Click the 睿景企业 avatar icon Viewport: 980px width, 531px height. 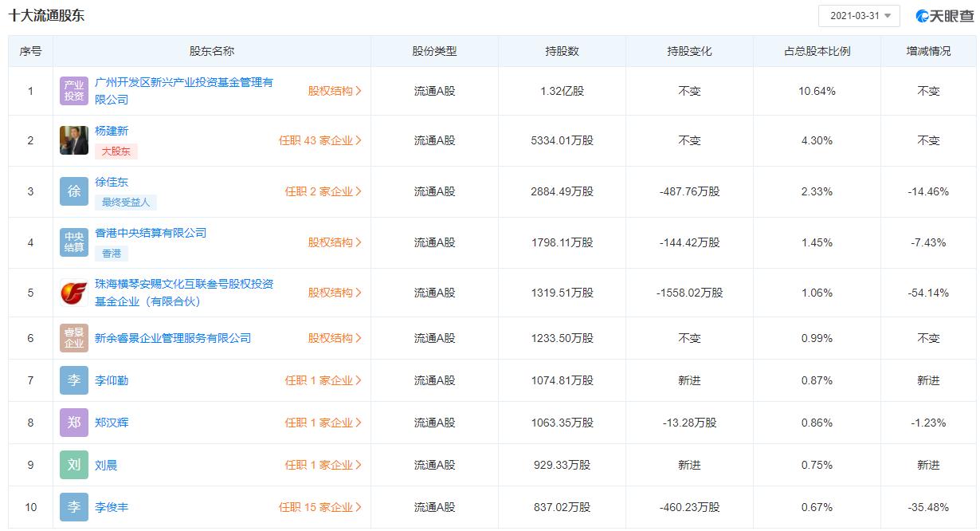(74, 338)
